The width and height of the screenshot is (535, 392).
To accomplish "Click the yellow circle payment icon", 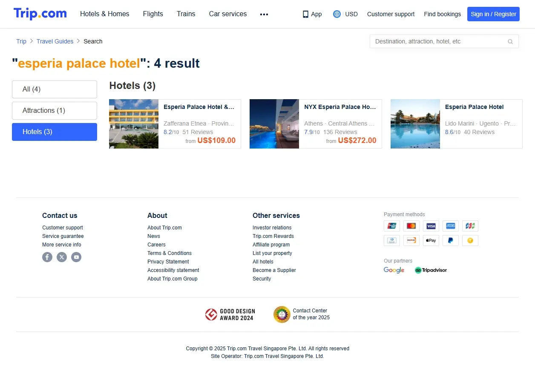I will pos(470,240).
